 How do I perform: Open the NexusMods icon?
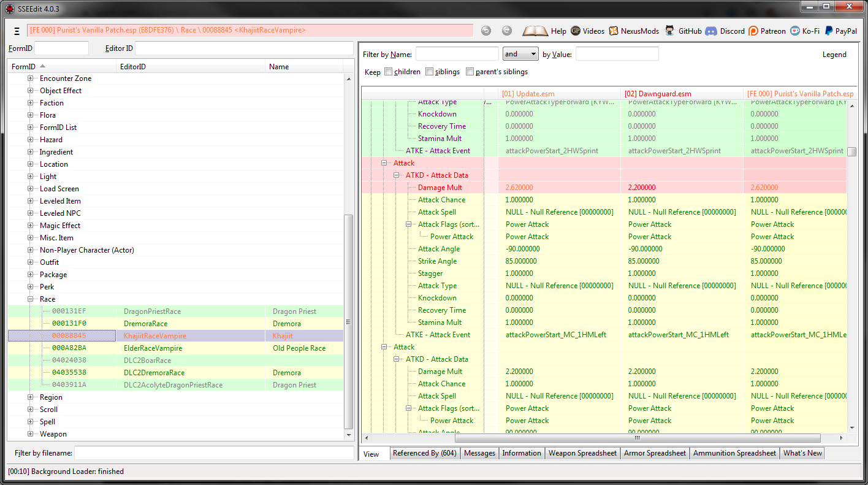pyautogui.click(x=614, y=31)
